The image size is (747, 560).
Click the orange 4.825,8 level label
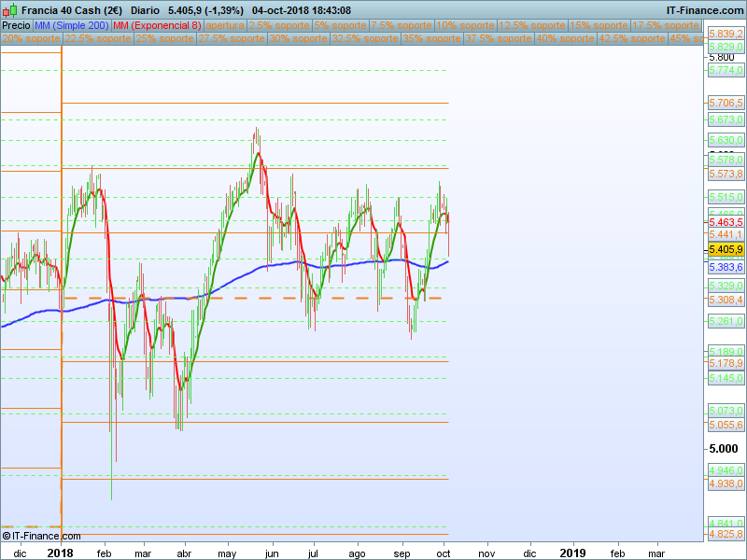[726, 534]
